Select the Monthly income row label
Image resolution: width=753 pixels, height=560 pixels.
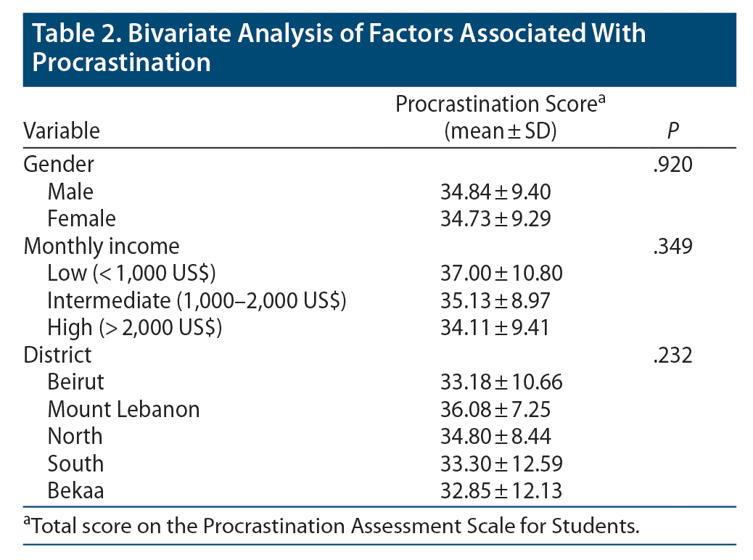101,246
